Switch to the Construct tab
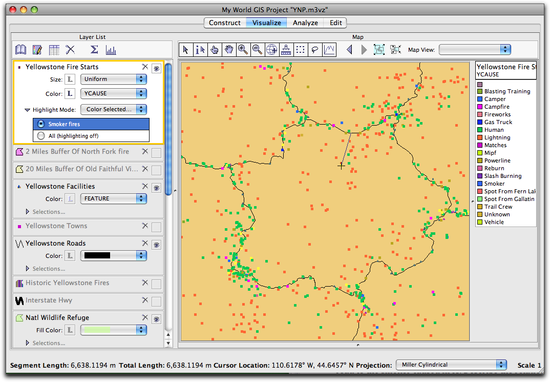This screenshot has width=550, height=382. [x=224, y=23]
